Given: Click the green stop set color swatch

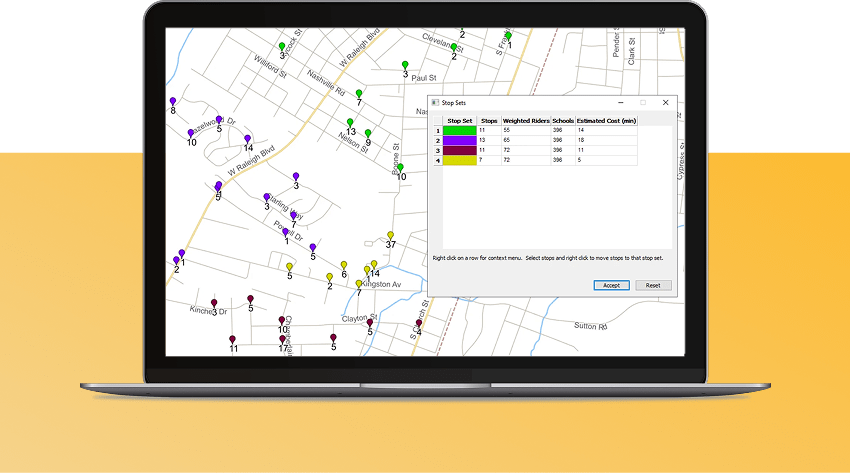Looking at the screenshot, I should click(460, 130).
